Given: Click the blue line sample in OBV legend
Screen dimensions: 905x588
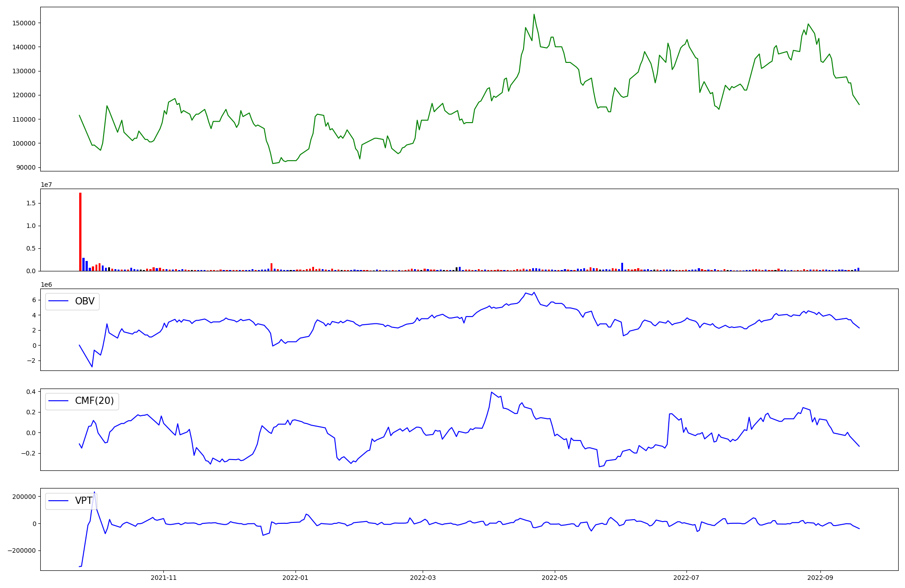Looking at the screenshot, I should [x=58, y=301].
